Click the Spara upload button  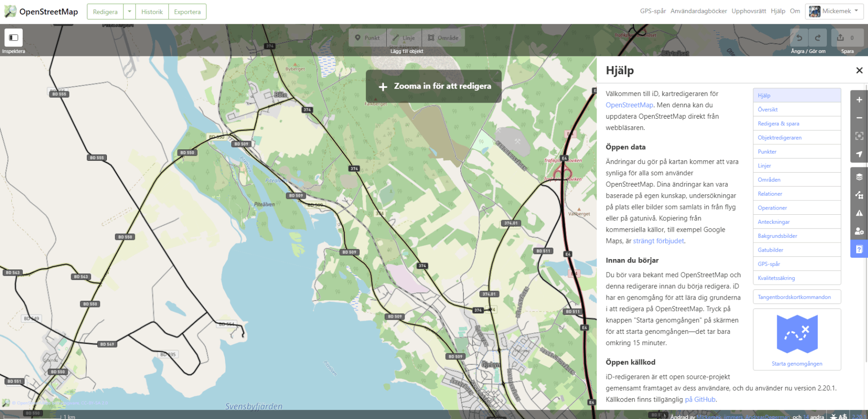click(847, 38)
